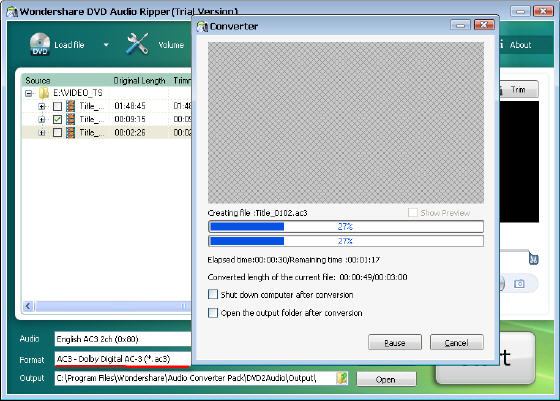This screenshot has width=560, height=401.
Task: Click the Load file label
Action: [x=69, y=45]
